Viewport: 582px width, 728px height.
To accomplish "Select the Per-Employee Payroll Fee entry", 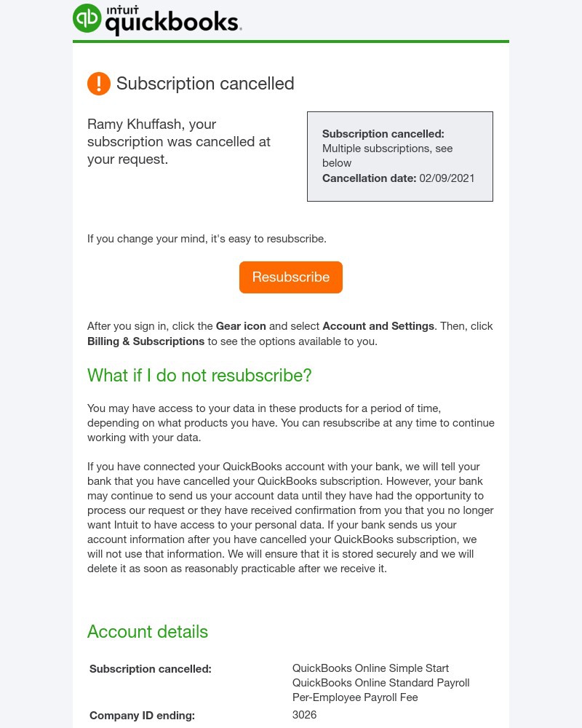I will click(355, 697).
